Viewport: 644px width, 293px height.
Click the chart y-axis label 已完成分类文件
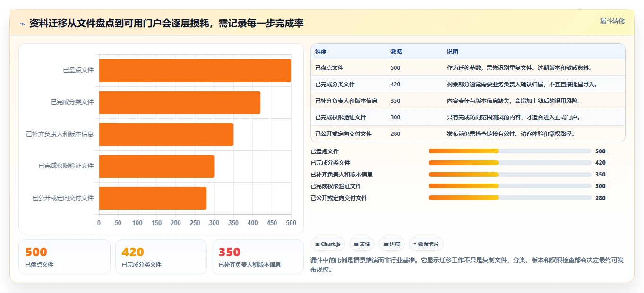72,102
